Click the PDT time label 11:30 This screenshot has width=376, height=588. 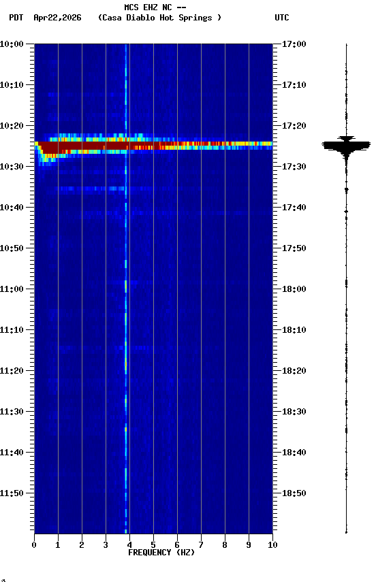point(12,412)
